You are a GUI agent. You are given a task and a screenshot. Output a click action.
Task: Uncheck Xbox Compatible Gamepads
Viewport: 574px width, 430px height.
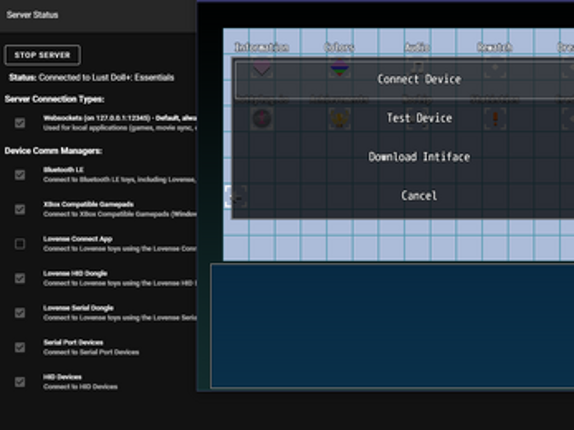click(x=20, y=209)
